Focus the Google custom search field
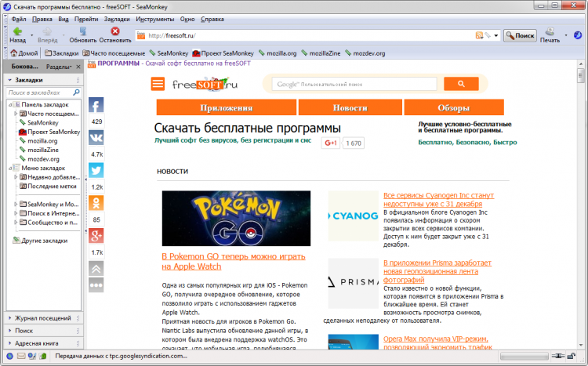The image size is (588, 366). click(354, 84)
